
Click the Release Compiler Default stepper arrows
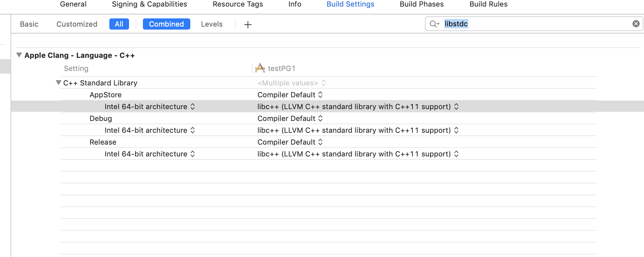[320, 142]
